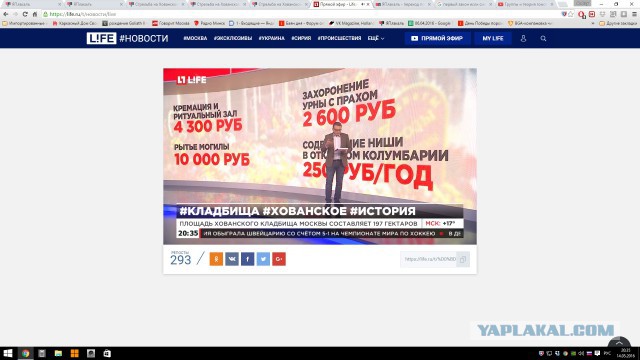Click the share link URL field

(429, 259)
